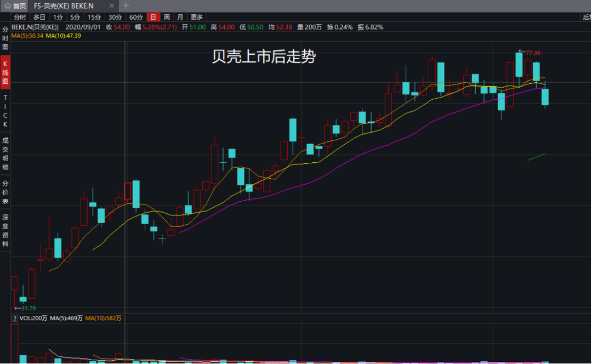This screenshot has width=592, height=364.
Task: Select the 5分 chart period
Action: (x=75, y=18)
